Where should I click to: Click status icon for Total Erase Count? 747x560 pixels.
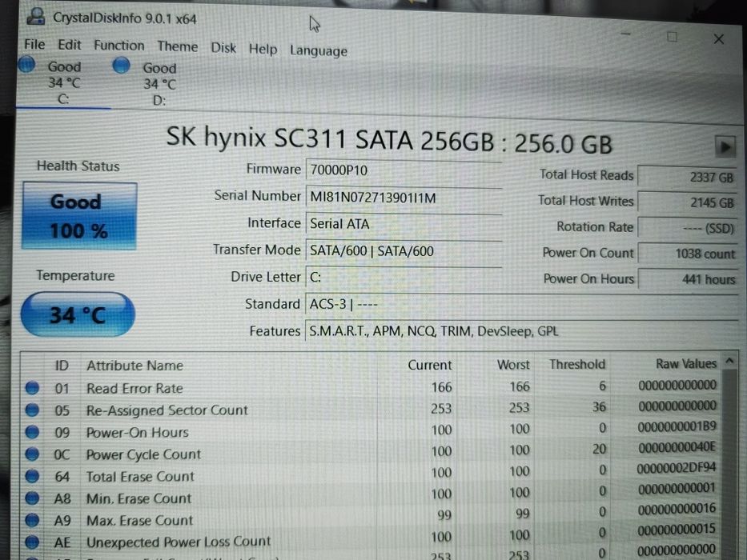point(32,476)
